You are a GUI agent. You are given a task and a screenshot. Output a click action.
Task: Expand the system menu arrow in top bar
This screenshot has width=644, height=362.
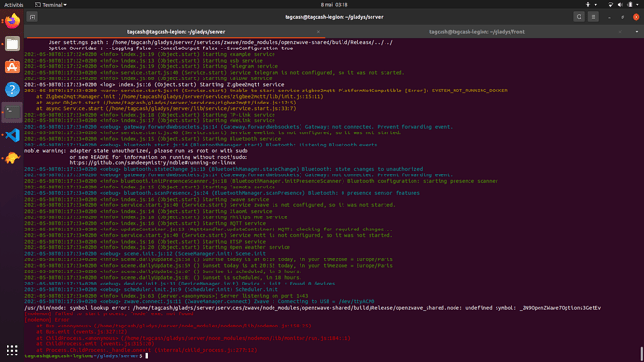[637, 5]
